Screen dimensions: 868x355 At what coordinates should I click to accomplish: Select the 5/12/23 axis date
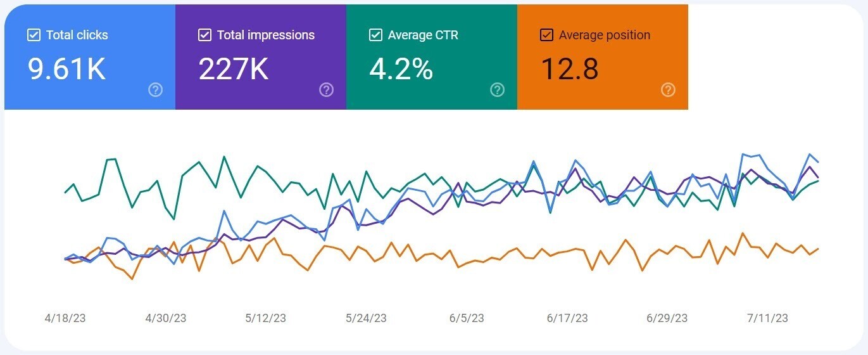266,318
